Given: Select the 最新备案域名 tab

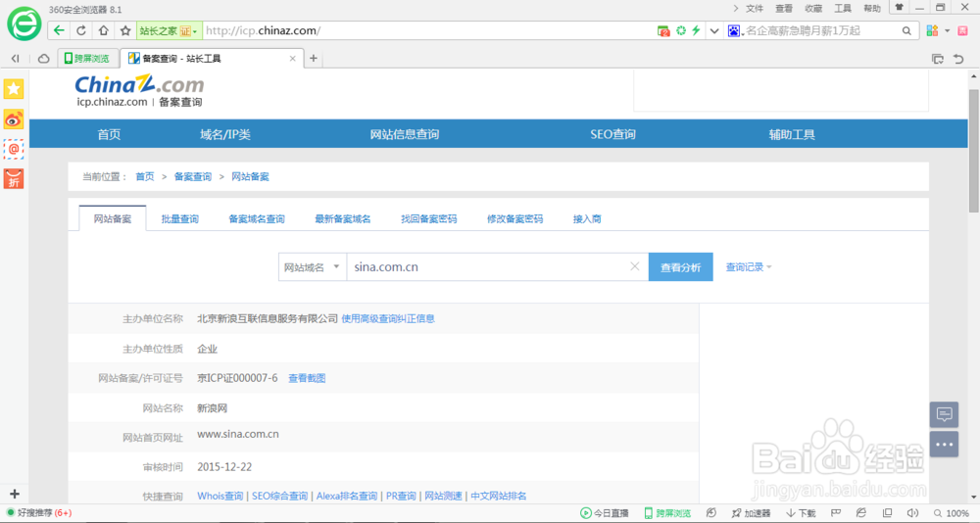Looking at the screenshot, I should pos(343,218).
